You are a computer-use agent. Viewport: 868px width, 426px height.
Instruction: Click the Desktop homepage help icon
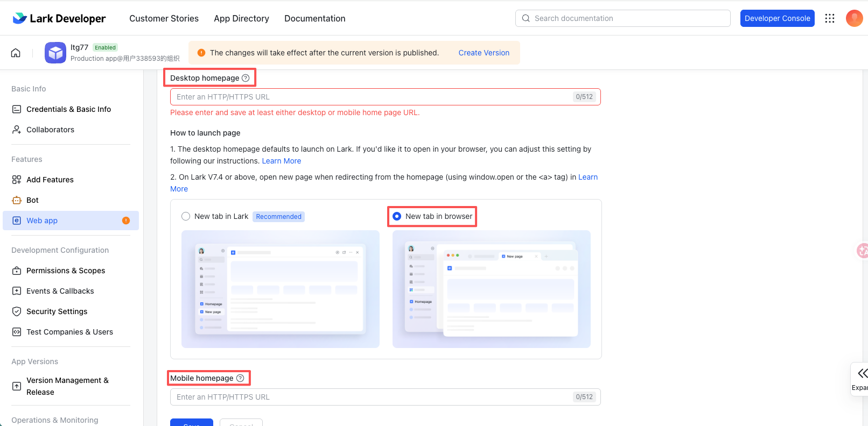pos(246,78)
